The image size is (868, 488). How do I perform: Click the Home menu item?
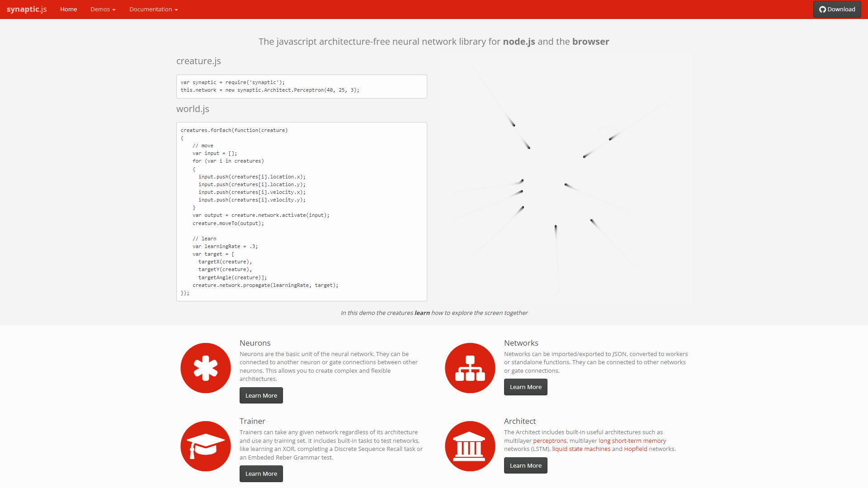point(69,9)
